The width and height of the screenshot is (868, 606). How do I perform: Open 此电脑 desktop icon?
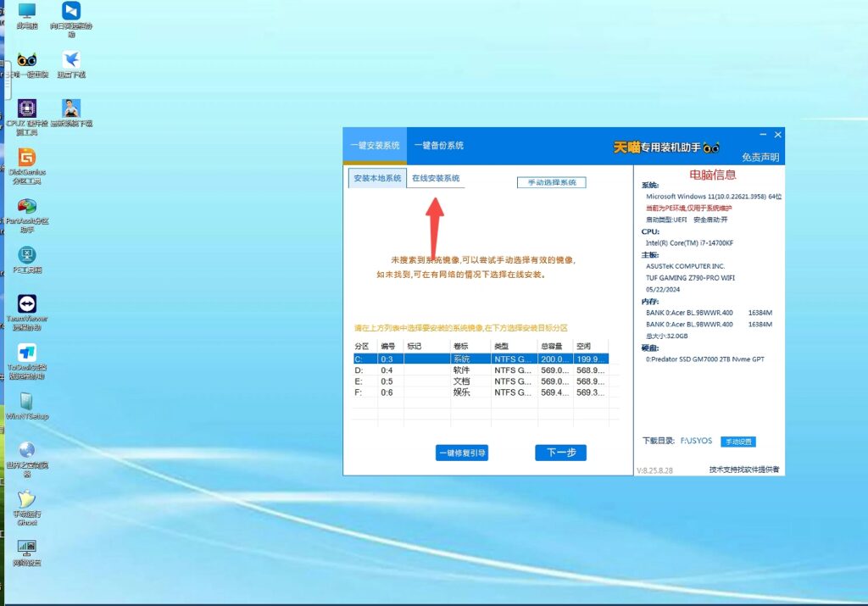[x=27, y=12]
